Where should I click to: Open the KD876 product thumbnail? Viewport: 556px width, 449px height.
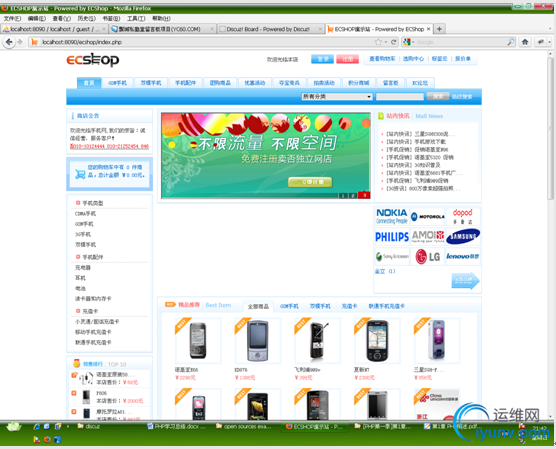pyautogui.click(x=257, y=340)
